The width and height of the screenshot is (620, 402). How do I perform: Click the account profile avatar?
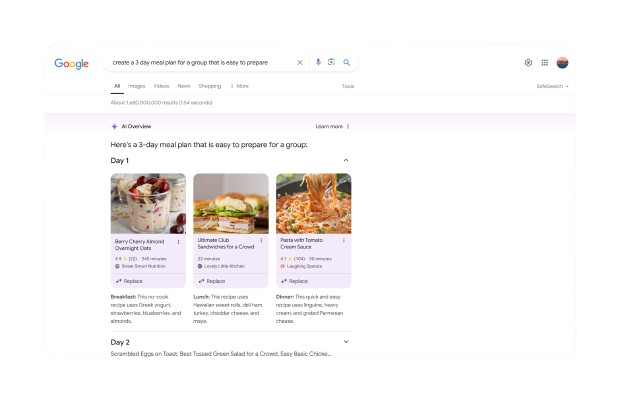(x=562, y=62)
